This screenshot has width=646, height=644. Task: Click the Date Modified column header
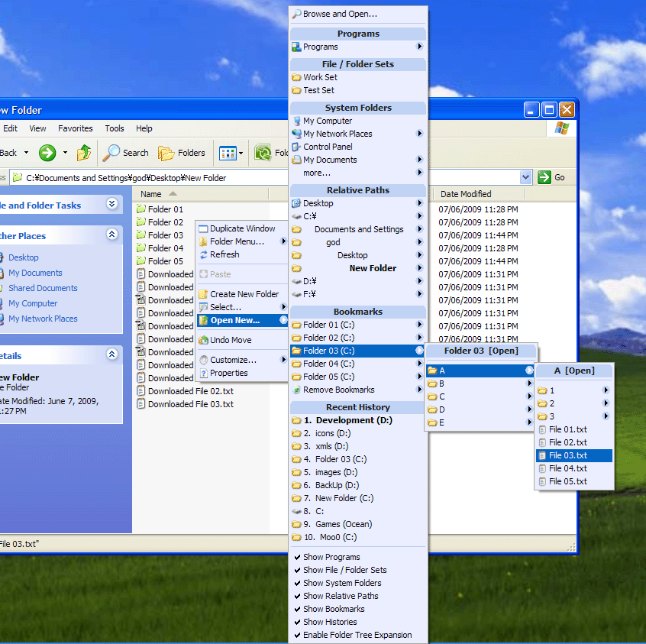pos(466,194)
